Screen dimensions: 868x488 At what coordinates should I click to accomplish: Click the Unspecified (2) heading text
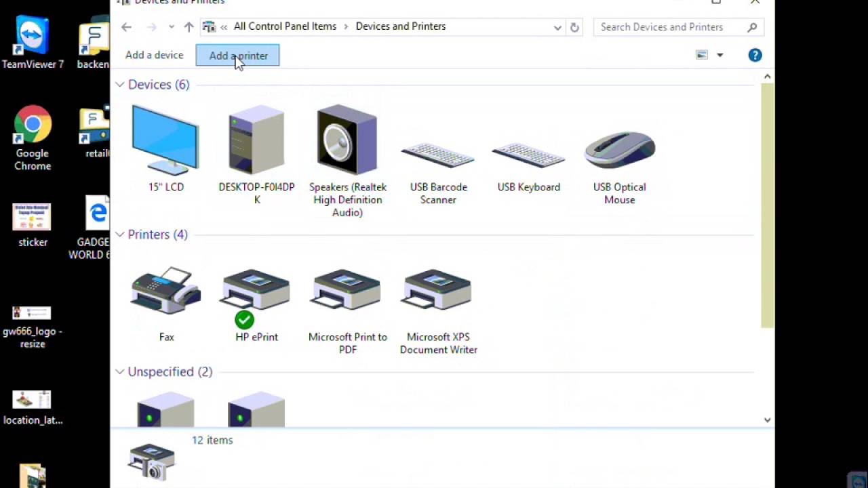[x=170, y=372]
